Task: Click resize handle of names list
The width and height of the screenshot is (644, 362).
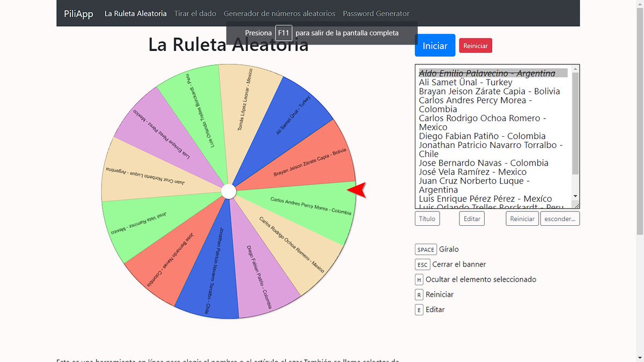Action: [576, 205]
